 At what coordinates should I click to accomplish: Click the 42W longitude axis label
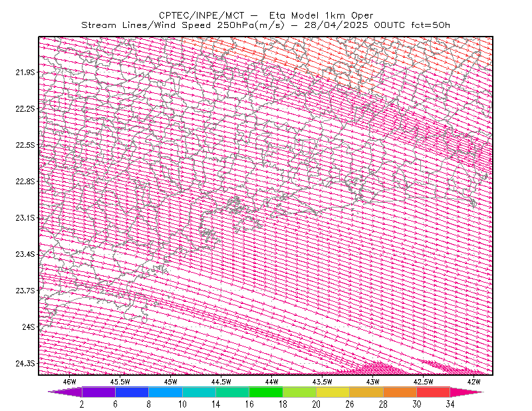click(x=473, y=382)
